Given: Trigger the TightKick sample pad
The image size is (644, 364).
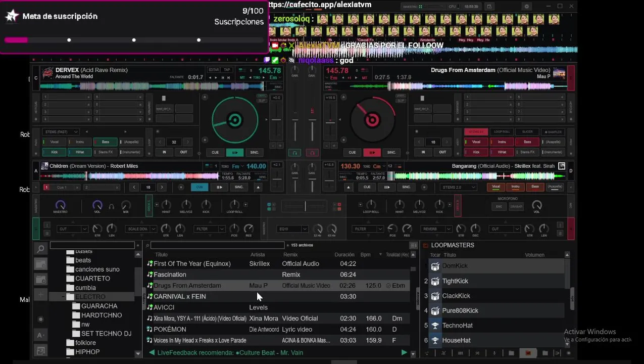Looking at the screenshot, I should pos(435,281).
